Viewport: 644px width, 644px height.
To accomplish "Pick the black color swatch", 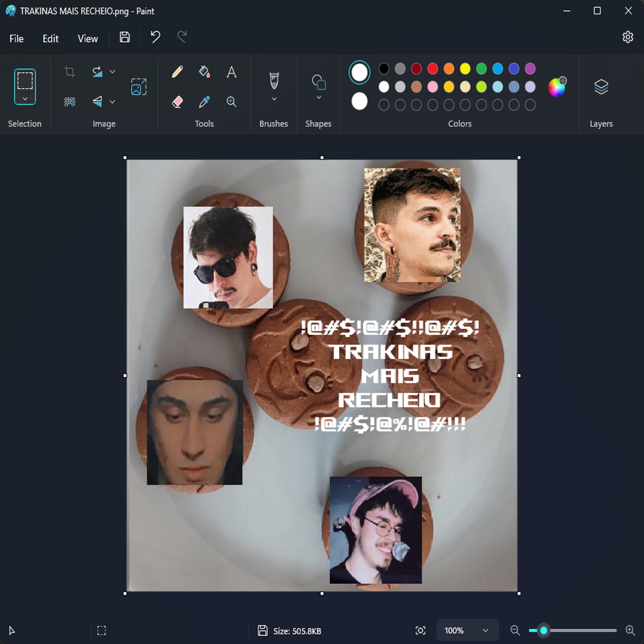I will click(x=384, y=69).
